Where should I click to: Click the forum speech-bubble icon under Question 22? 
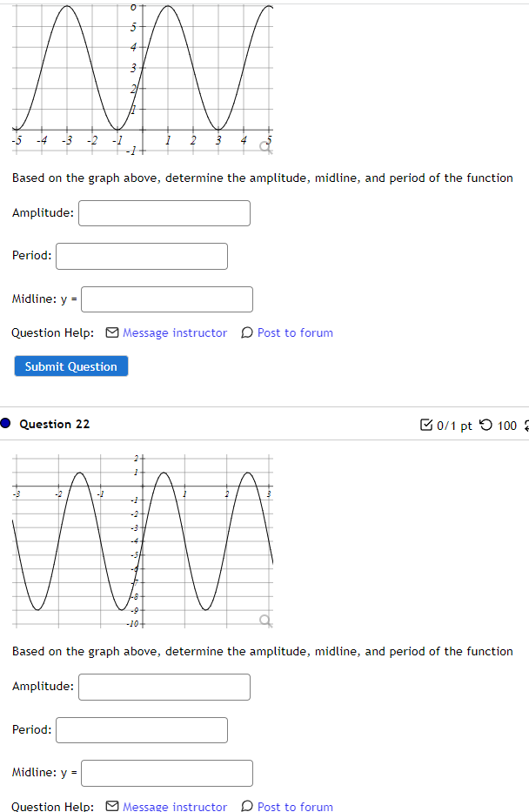coord(247,807)
